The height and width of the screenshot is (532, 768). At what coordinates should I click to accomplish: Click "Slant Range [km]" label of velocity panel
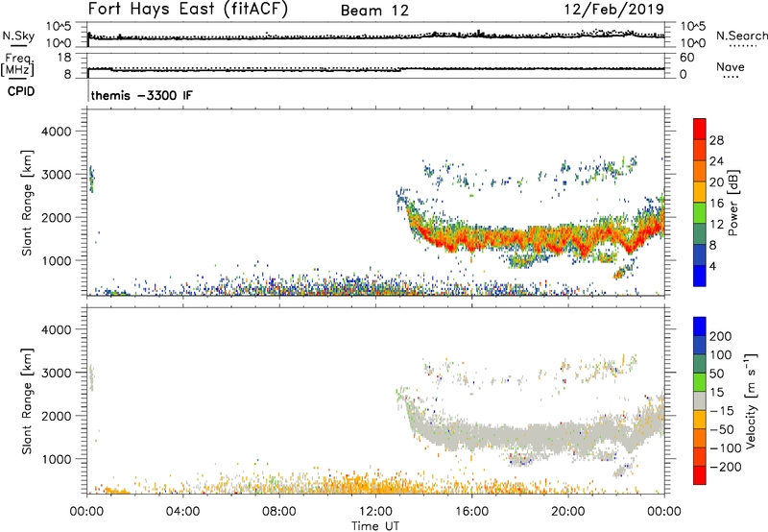point(27,401)
